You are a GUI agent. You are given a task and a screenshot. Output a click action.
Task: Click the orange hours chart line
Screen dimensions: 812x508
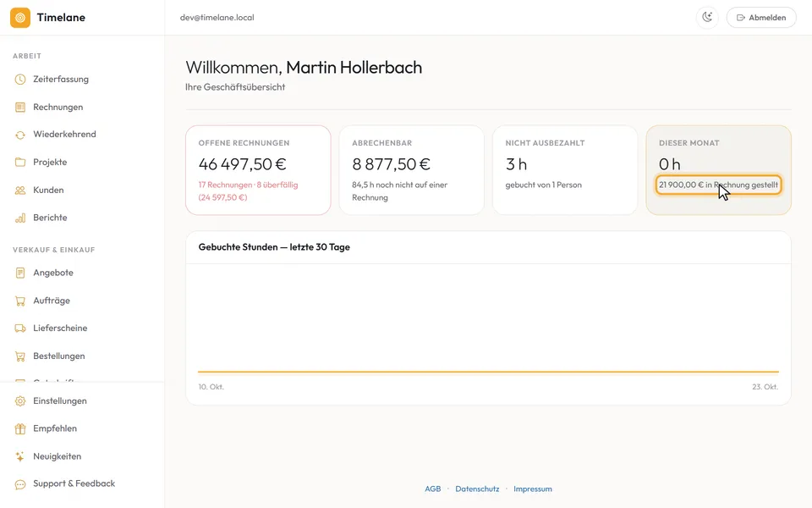488,372
